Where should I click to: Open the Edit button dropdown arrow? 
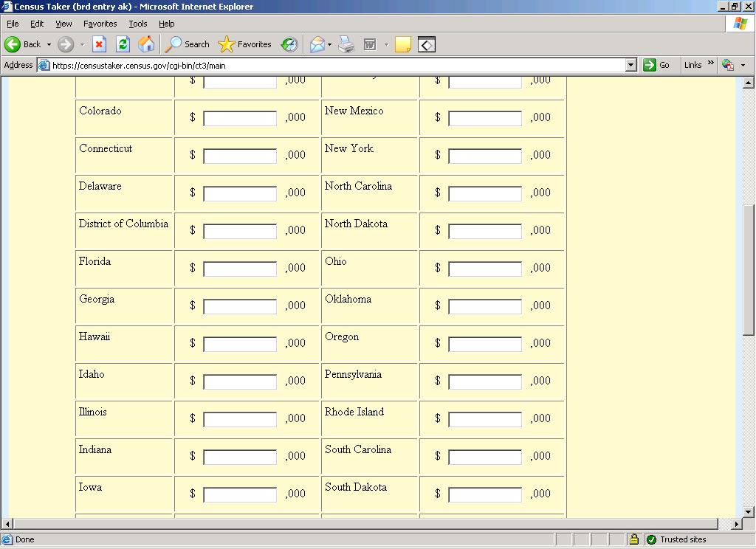click(x=386, y=44)
